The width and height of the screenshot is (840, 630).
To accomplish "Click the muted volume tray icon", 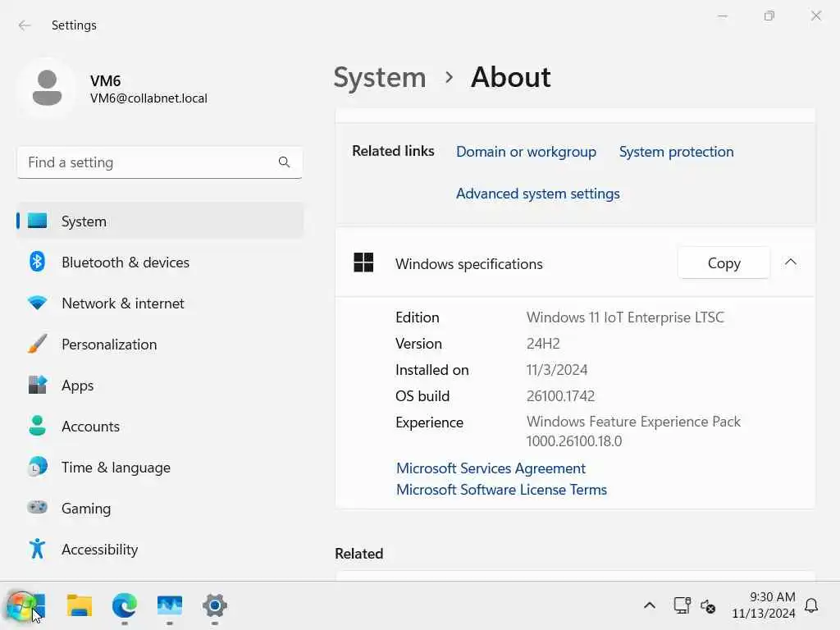I will click(708, 606).
